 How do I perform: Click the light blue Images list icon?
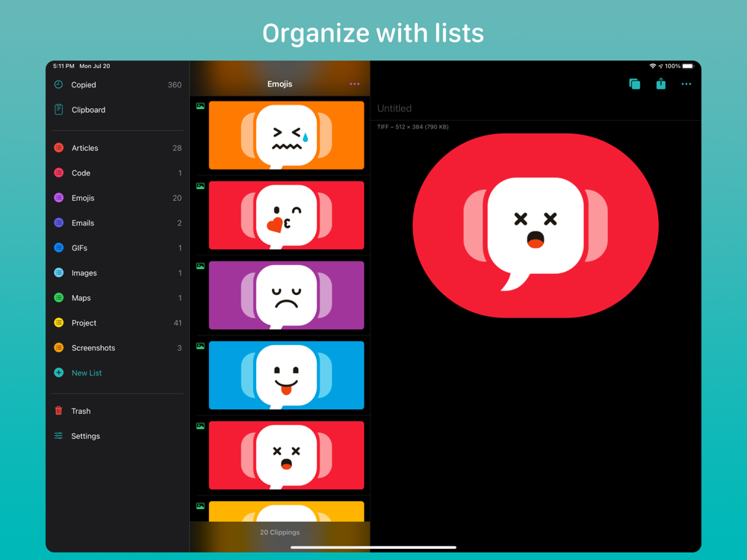tap(58, 273)
